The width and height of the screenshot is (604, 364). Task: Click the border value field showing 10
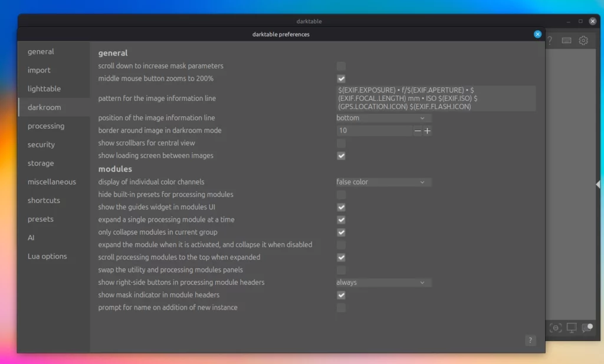375,130
